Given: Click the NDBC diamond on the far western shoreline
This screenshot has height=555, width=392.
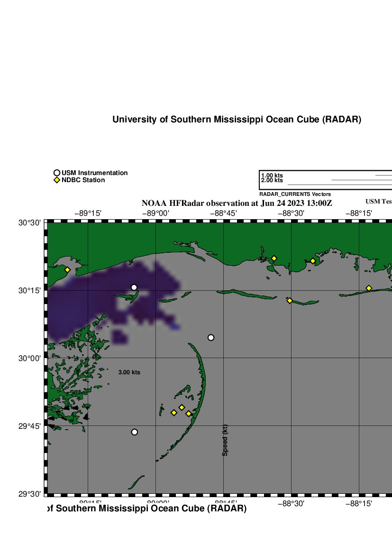Looking at the screenshot, I should coord(67,270).
